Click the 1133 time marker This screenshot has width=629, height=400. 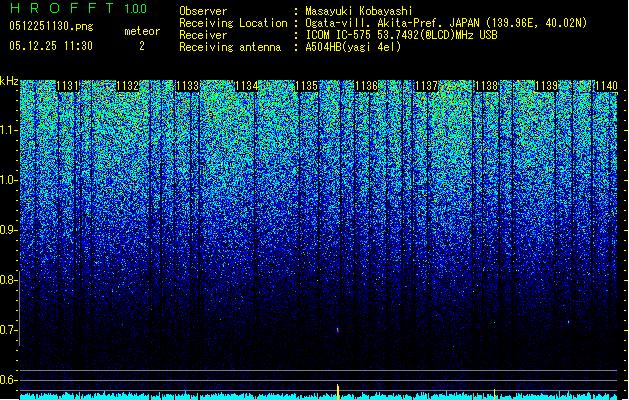(187, 86)
